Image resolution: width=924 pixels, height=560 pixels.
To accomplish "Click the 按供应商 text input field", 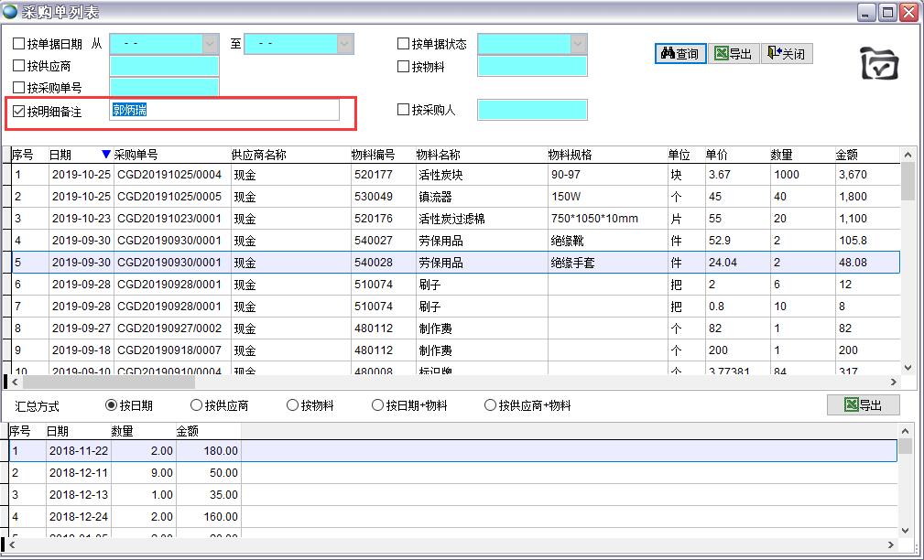I will pos(165,66).
